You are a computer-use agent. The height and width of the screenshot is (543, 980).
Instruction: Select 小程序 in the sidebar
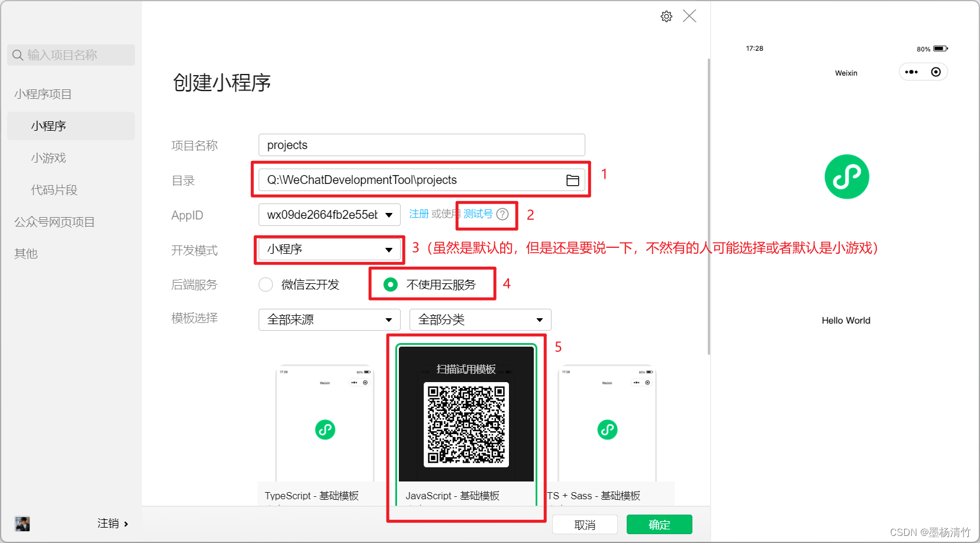coord(71,126)
